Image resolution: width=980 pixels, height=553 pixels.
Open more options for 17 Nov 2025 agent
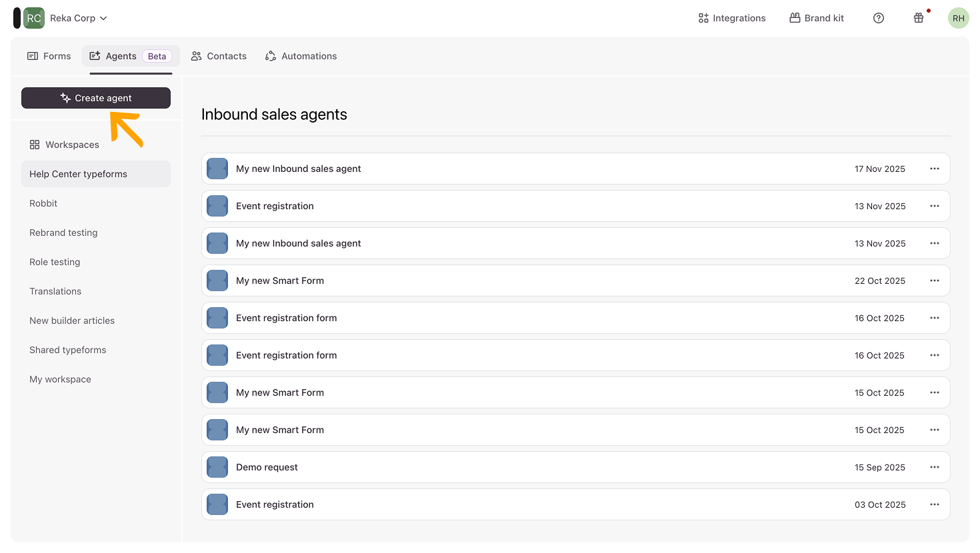(934, 169)
